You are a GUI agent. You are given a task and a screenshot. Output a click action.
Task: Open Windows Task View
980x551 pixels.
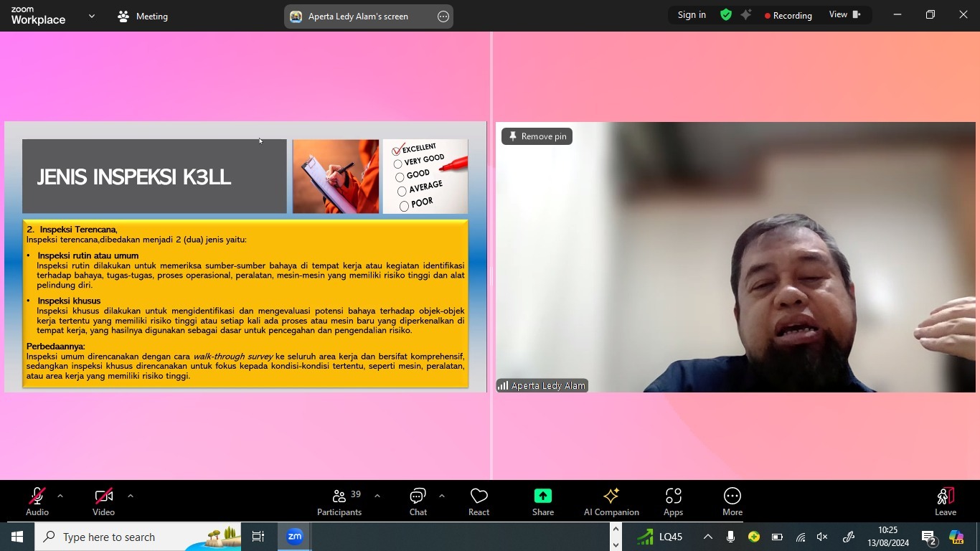[x=258, y=537]
